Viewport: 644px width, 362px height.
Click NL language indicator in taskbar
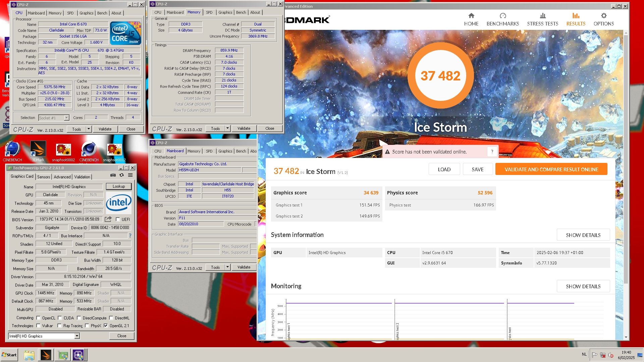click(x=584, y=354)
